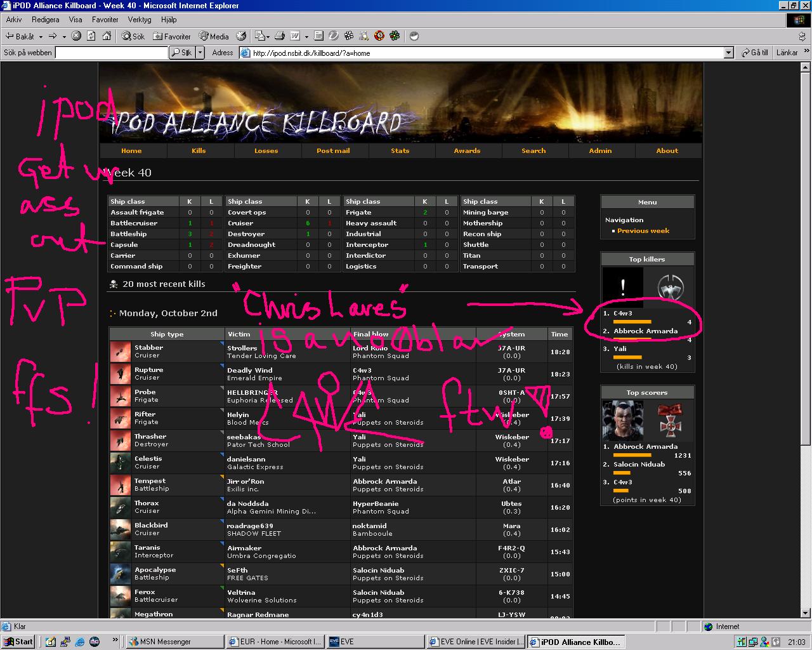This screenshot has height=650, width=812.
Task: Click the Tempest battleship icon
Action: pyautogui.click(x=121, y=485)
